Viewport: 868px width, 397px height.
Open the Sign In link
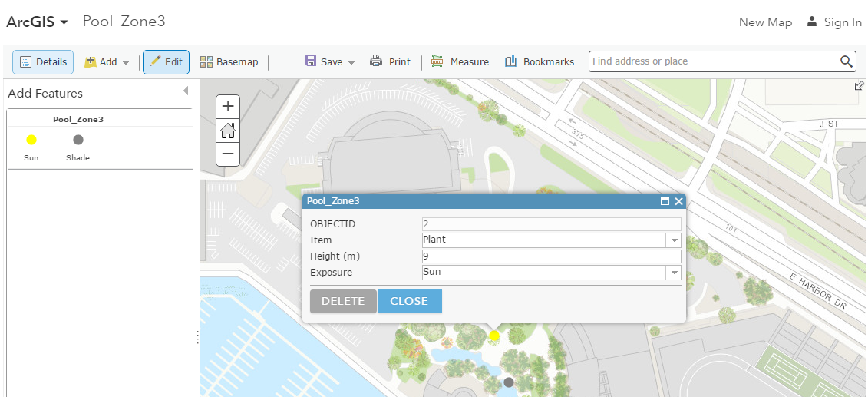[x=833, y=22]
